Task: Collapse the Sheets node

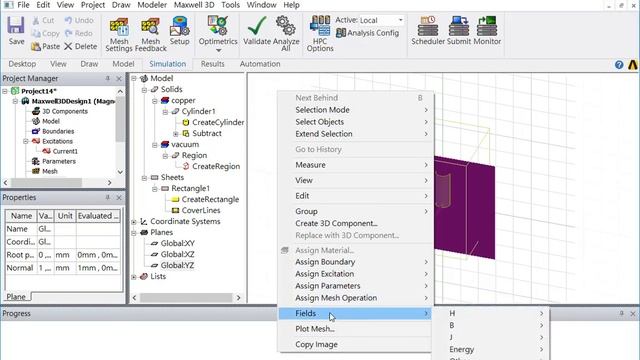Action: tap(144, 178)
